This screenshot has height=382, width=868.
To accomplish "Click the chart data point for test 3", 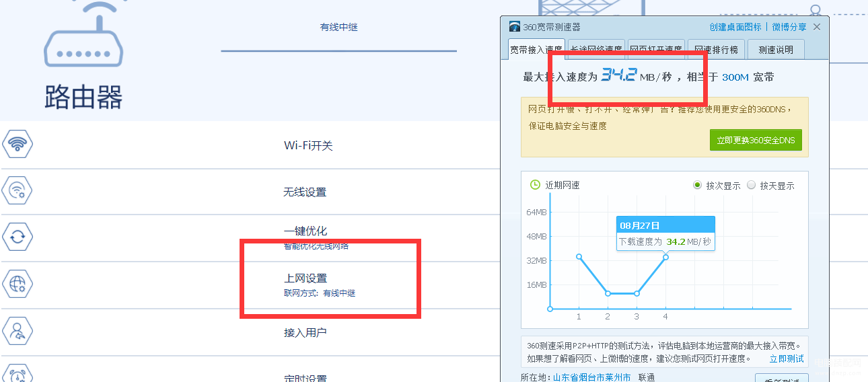I will coord(637,293).
